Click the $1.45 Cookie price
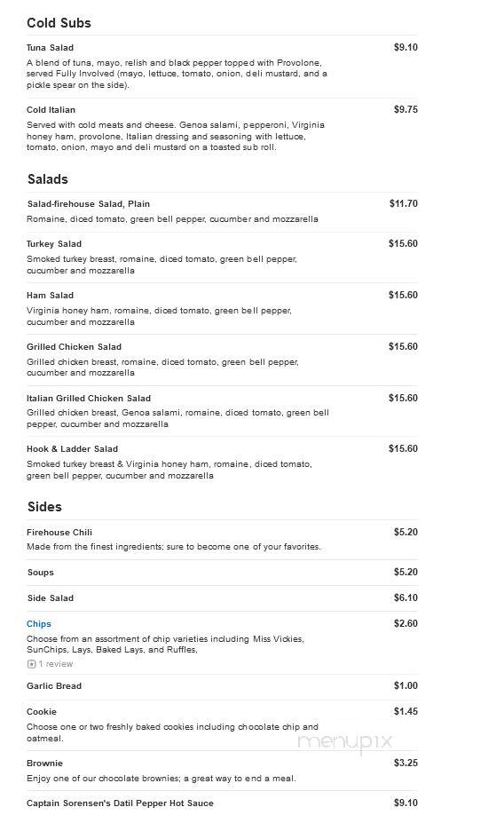This screenshot has width=504, height=815. (406, 711)
